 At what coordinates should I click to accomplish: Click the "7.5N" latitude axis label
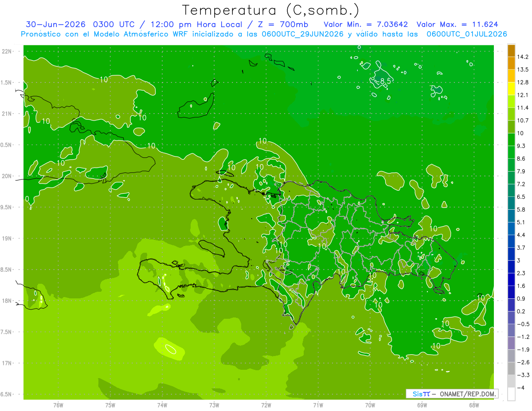[x=7, y=332]
